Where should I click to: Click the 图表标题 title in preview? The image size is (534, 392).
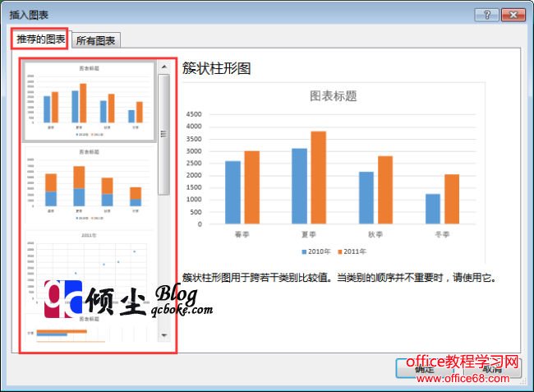pos(333,96)
